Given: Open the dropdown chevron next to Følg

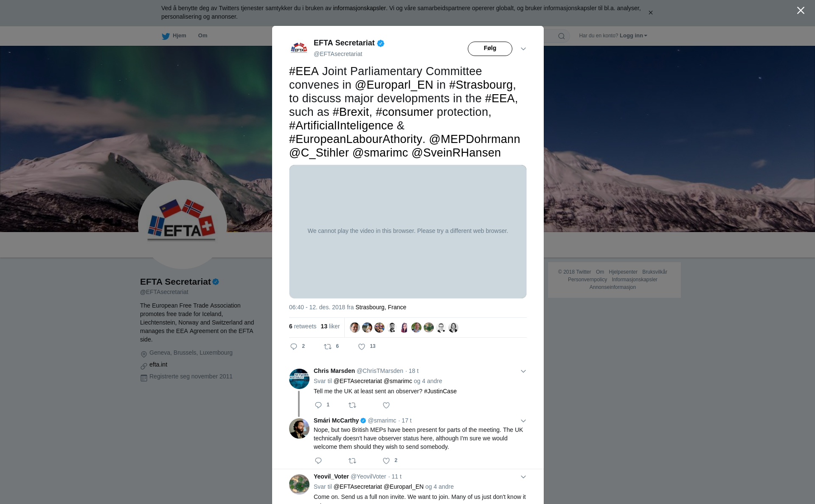Looking at the screenshot, I should (x=523, y=49).
